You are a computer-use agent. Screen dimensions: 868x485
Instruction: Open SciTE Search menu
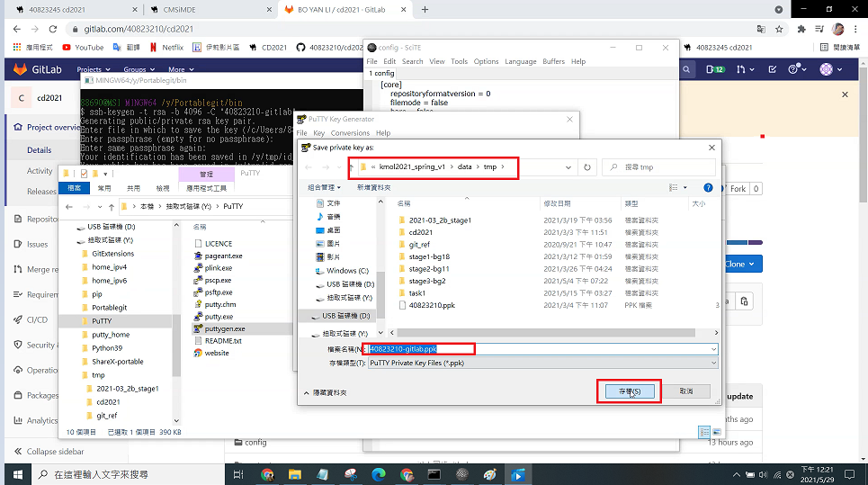[412, 61]
